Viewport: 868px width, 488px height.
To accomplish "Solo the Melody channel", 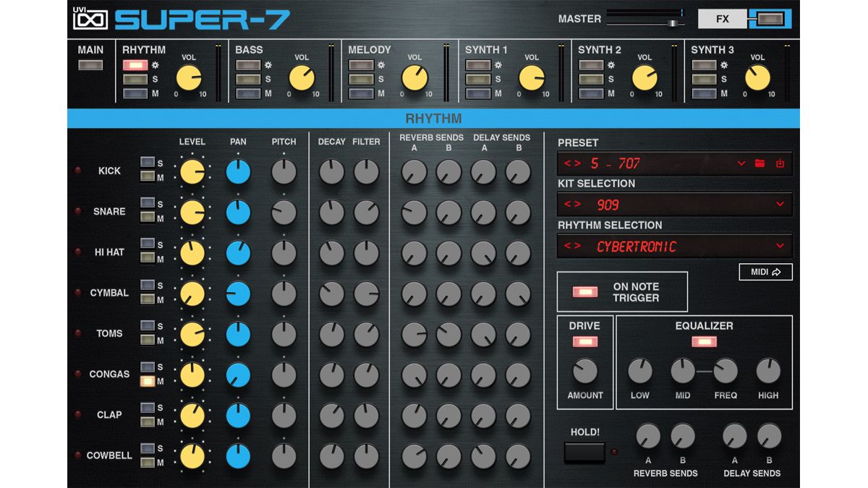I will [360, 80].
